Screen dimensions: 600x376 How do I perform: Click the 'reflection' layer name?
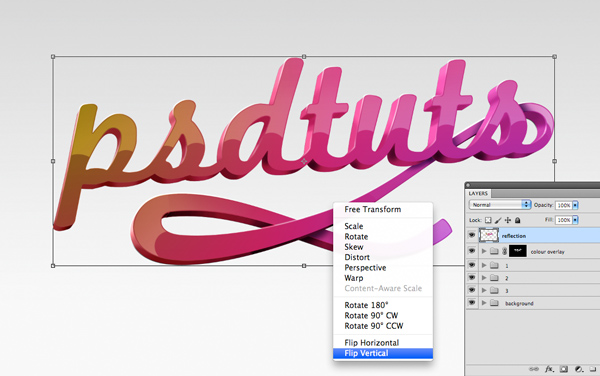click(514, 236)
